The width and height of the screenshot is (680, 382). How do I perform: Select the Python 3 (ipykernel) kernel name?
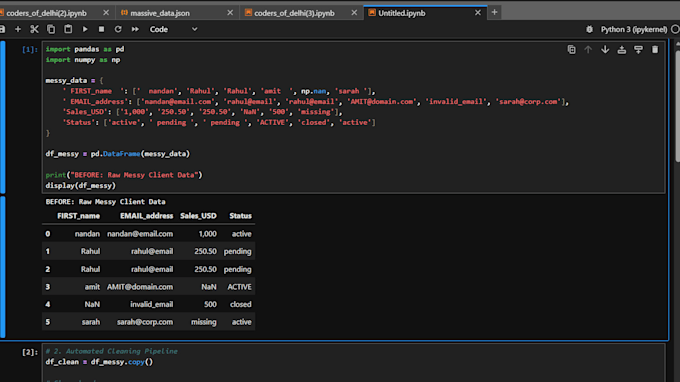click(x=634, y=29)
